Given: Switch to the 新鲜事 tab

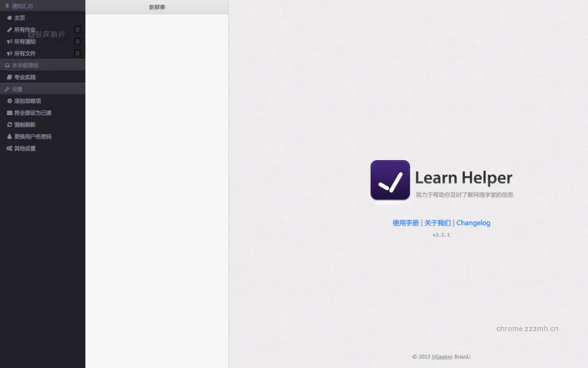Looking at the screenshot, I should (157, 7).
